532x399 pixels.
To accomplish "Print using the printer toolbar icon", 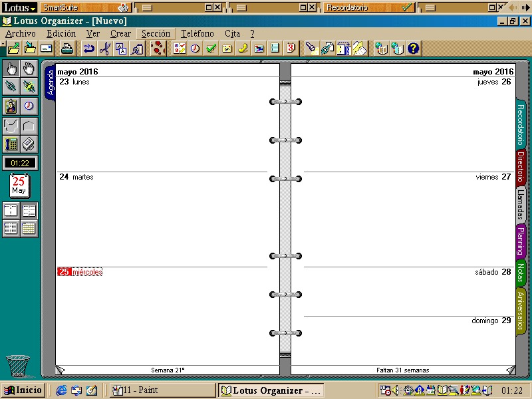I will point(67,48).
